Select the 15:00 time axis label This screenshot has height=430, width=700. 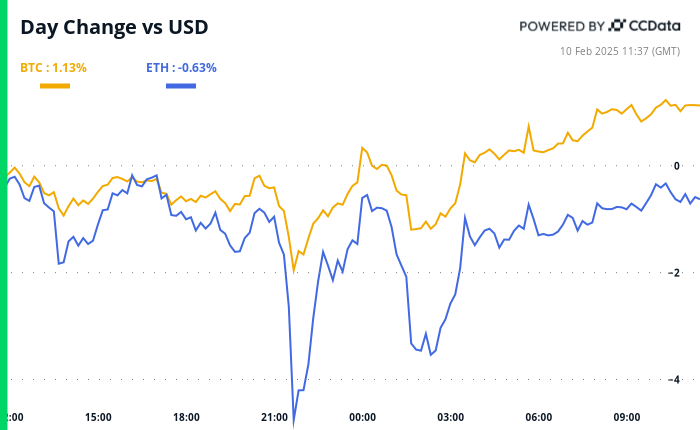(98, 417)
